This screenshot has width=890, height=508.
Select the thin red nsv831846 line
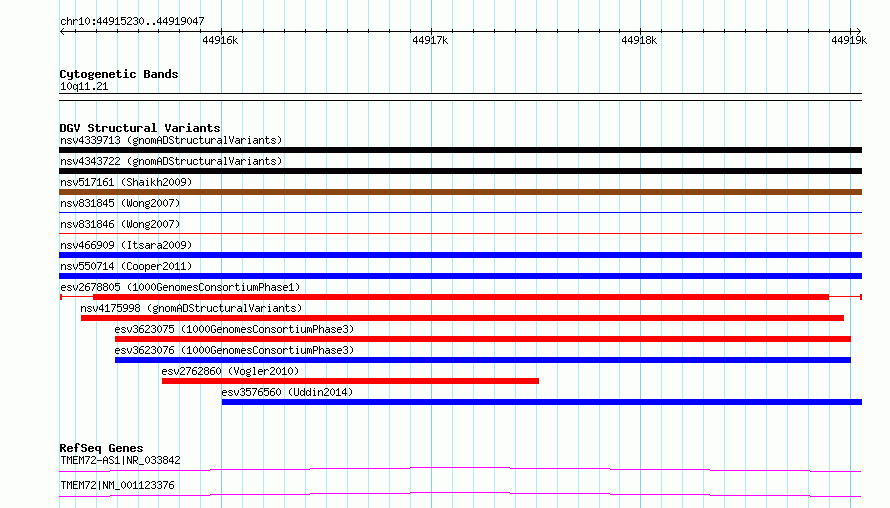[x=460, y=233]
